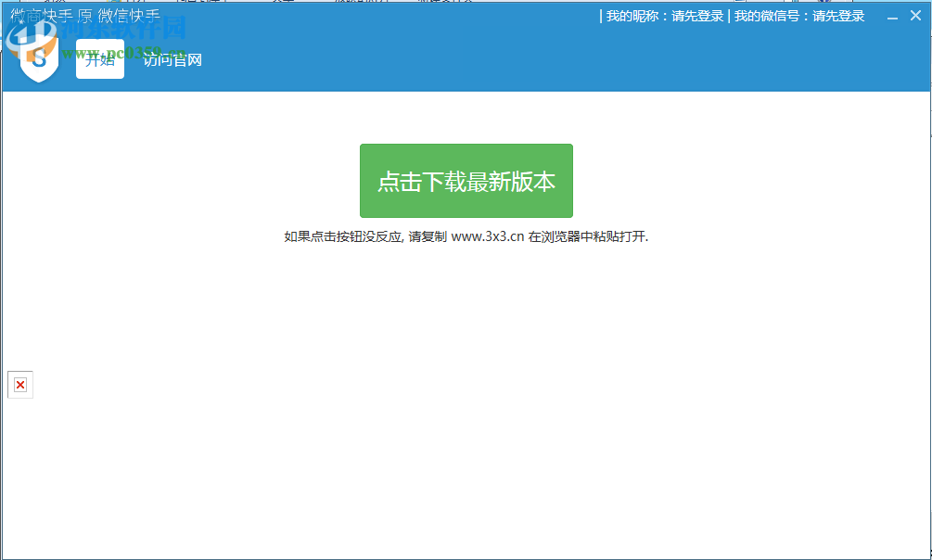The height and width of the screenshot is (560, 932).
Task: Click 我的昵称：请先登录 to log in
Action: click(664, 16)
